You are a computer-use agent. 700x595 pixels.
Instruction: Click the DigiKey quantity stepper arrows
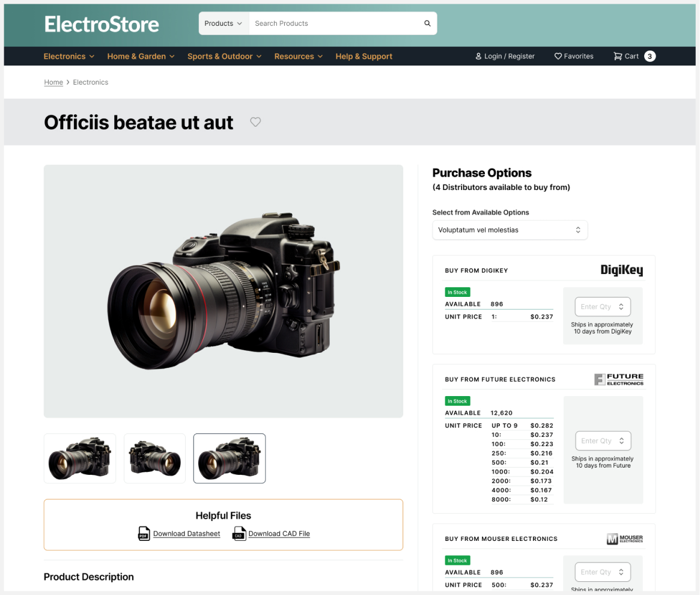pos(622,307)
